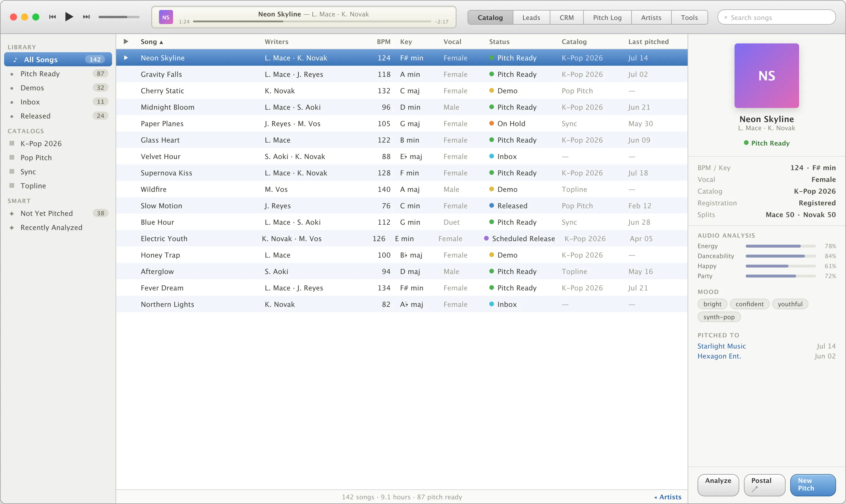Sort by the Writers column
The height and width of the screenshot is (504, 846).
pyautogui.click(x=276, y=42)
